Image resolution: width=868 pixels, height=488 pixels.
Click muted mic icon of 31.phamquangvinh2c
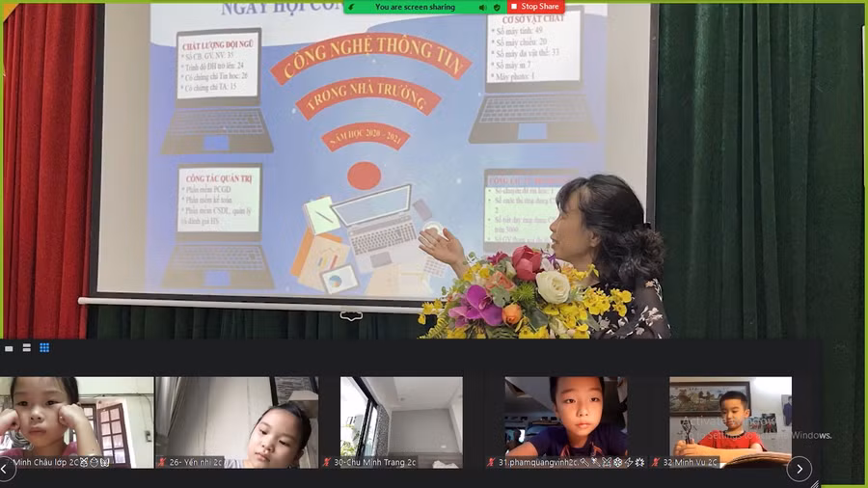coord(491,462)
